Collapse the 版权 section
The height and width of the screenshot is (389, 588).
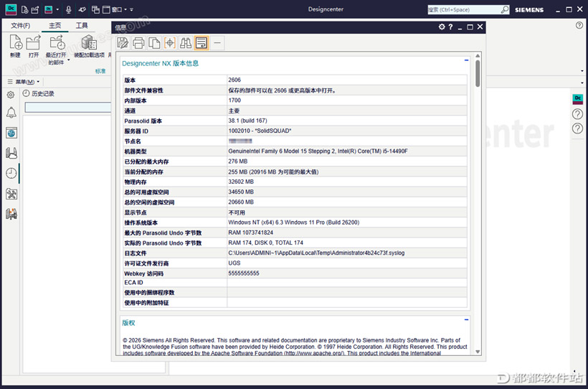coord(466,319)
